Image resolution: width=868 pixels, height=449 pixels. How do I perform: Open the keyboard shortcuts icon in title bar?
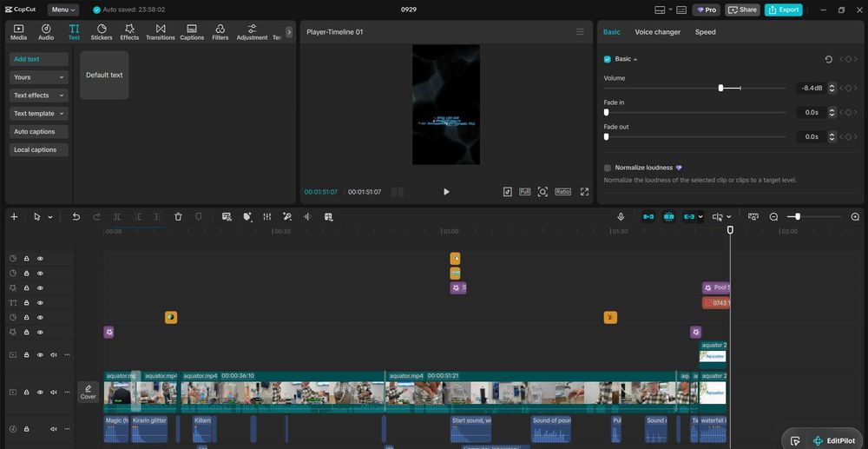point(681,10)
